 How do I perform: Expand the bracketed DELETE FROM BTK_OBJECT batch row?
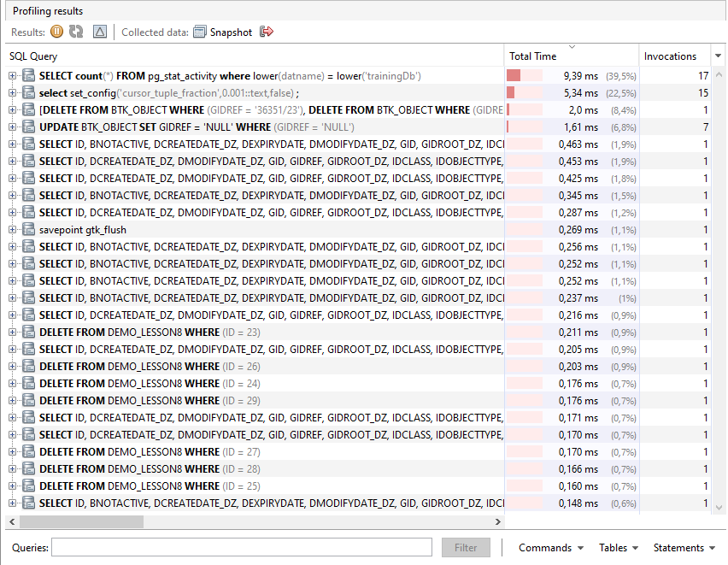(13, 110)
